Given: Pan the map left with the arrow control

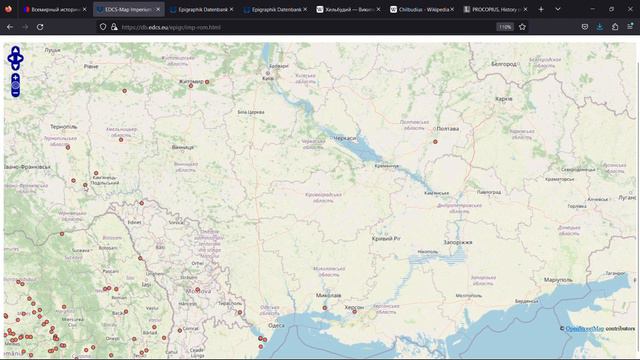Looking at the screenshot, I should (10, 58).
